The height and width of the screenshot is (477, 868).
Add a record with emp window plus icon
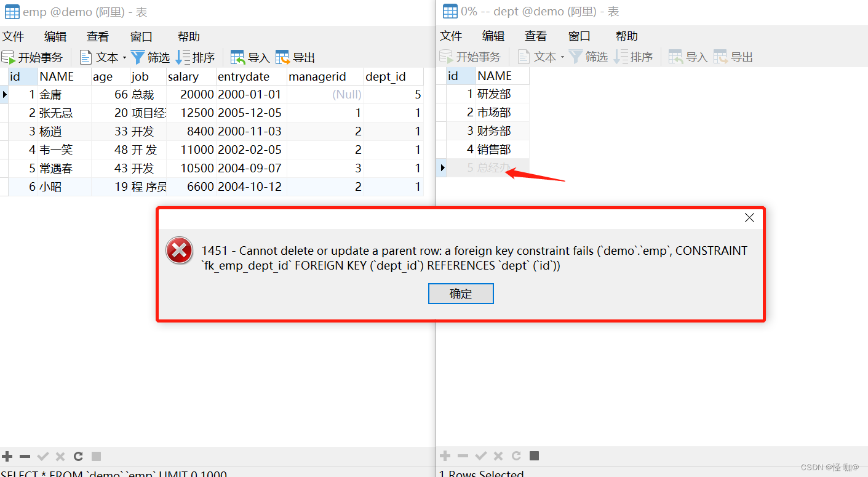pyautogui.click(x=7, y=456)
